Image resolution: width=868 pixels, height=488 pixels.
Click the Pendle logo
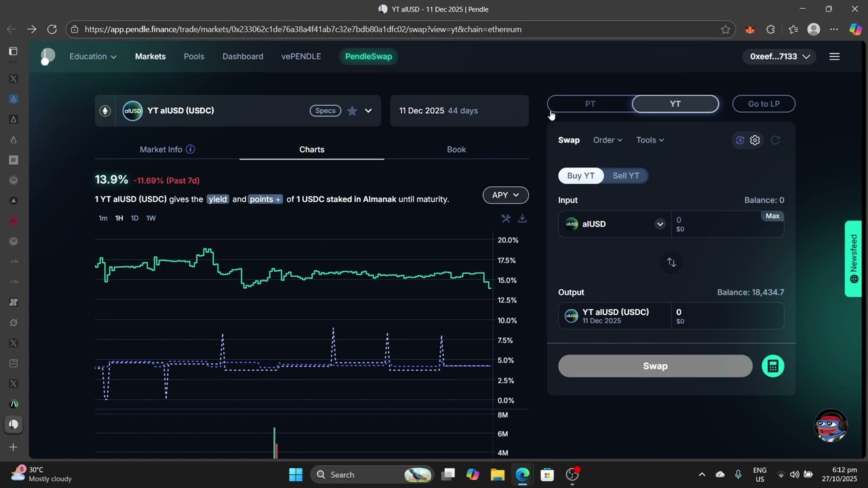[47, 56]
